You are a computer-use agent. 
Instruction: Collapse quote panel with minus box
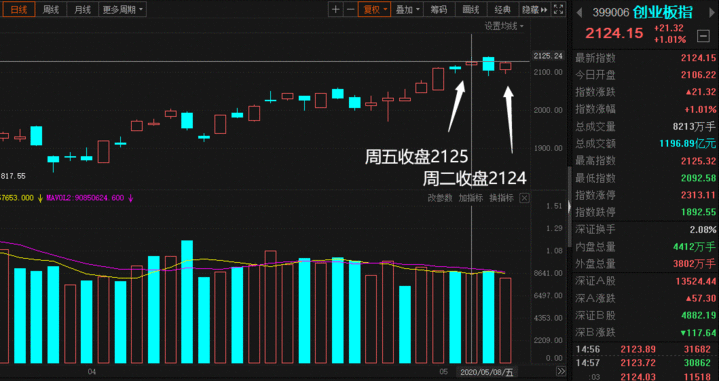(x=702, y=36)
